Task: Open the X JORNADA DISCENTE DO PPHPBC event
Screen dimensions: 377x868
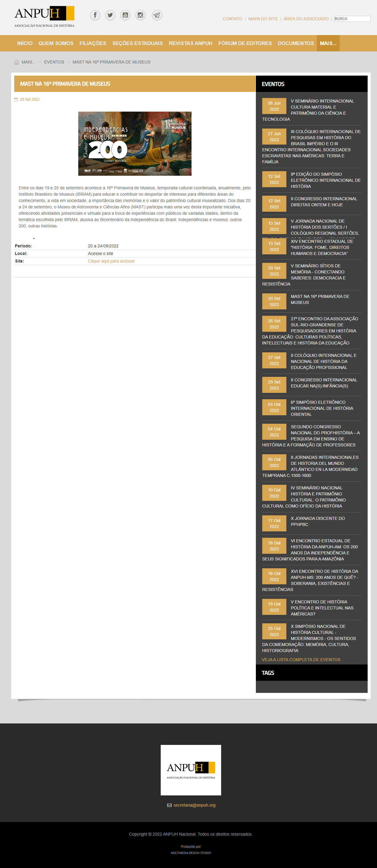Action: click(x=317, y=521)
